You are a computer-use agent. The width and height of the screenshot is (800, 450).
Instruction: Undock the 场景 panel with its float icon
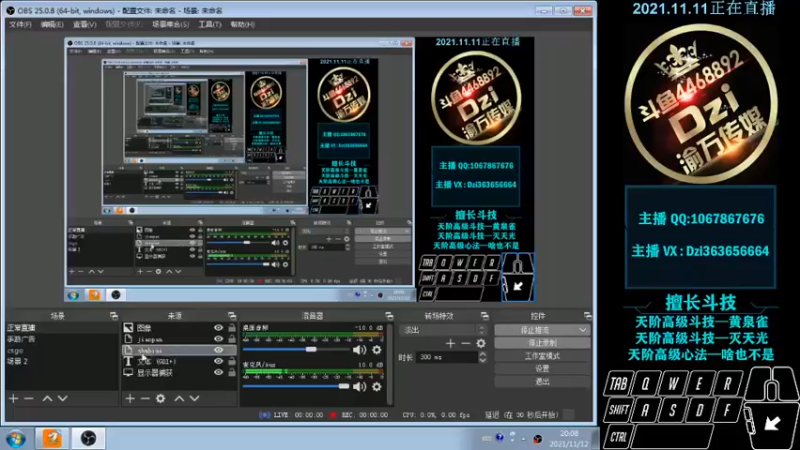tap(113, 316)
